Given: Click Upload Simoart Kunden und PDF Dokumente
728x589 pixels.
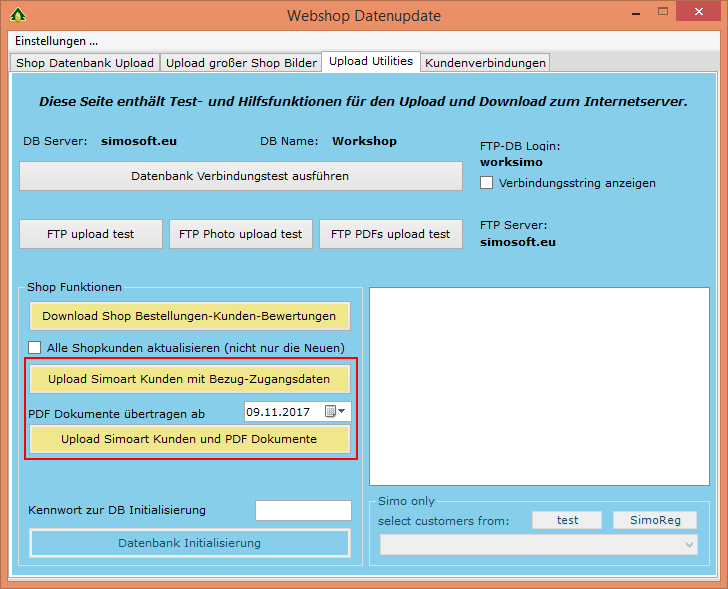Looking at the screenshot, I should [x=189, y=439].
